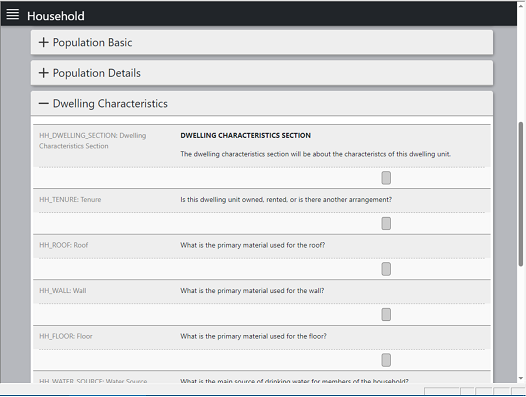Click the minus icon next to Dwelling Characteristics
Image resolution: width=526 pixels, height=397 pixels.
click(x=44, y=103)
